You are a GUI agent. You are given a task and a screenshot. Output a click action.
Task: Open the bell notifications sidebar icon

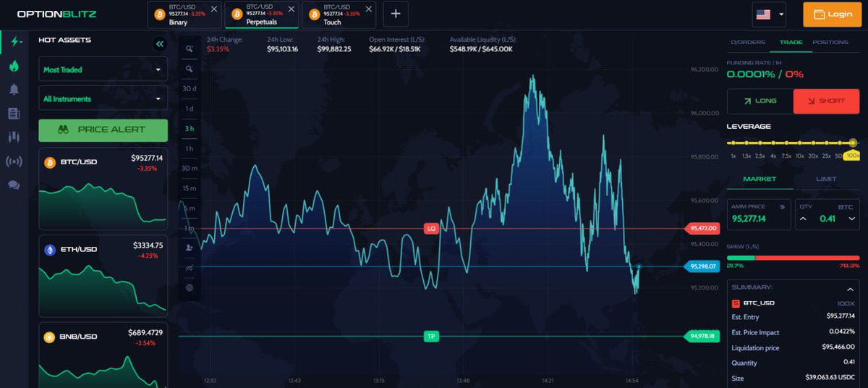click(x=14, y=90)
